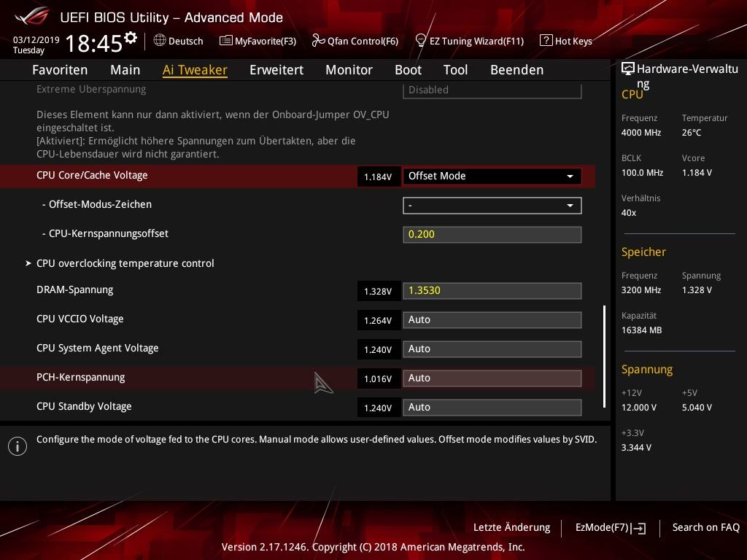Click the Hot Keys question mark icon
The width and height of the screenshot is (747, 560).
point(546,40)
